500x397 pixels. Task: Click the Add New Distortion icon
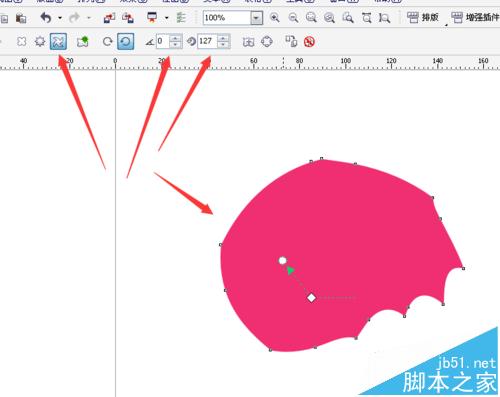(x=82, y=42)
